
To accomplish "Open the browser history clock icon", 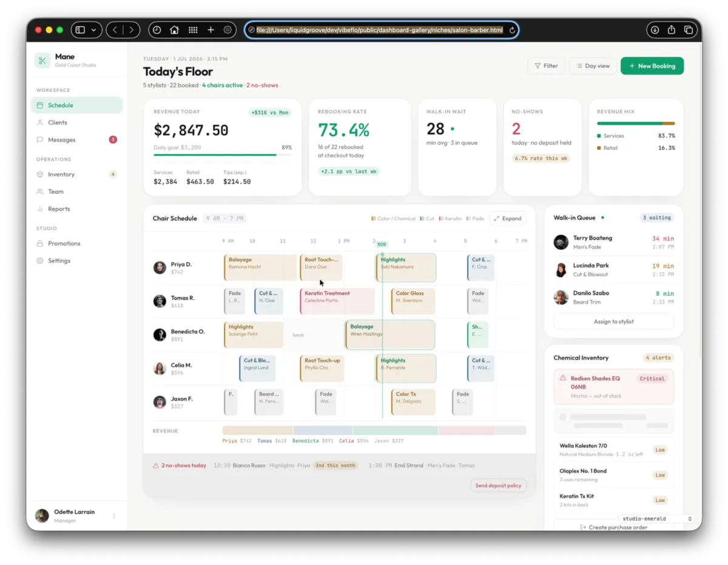I will point(157,30).
